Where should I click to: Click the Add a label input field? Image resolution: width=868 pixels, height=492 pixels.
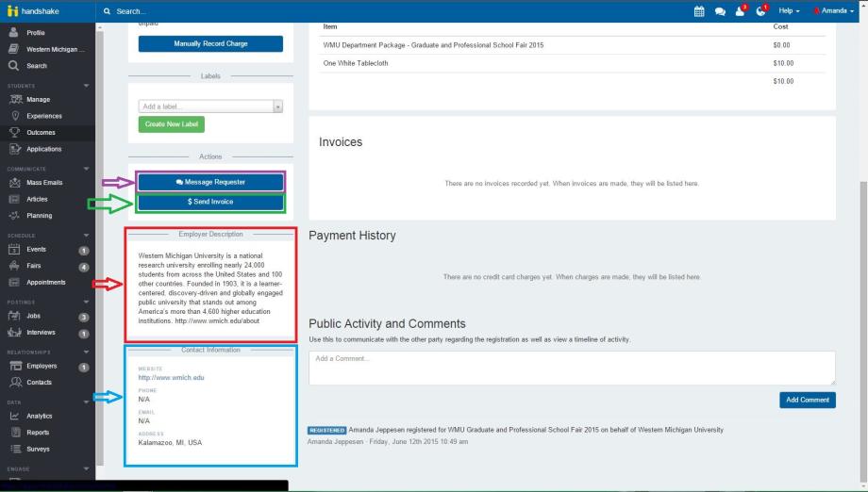[206, 107]
